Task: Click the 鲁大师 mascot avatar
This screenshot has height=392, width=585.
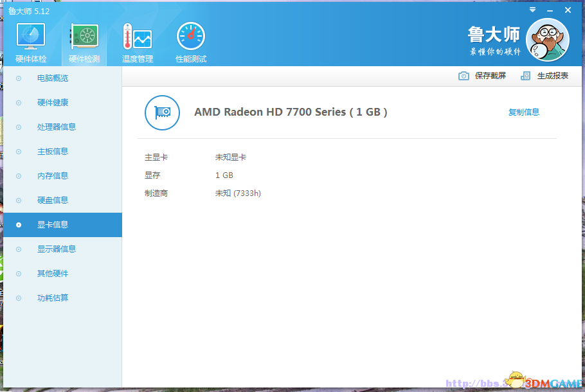Action: (547, 40)
